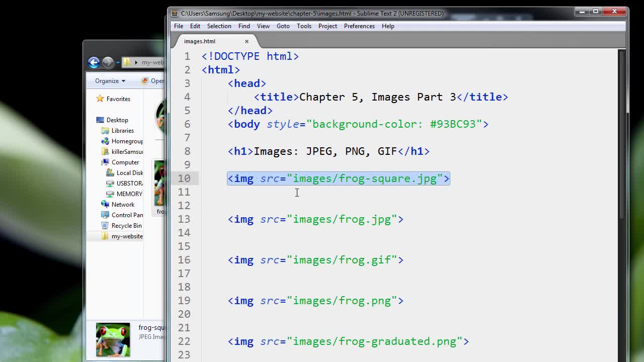Screen dimensions: 644x362
Task: Select the killerSamsung user folder in Explorer
Action: pyautogui.click(x=127, y=152)
